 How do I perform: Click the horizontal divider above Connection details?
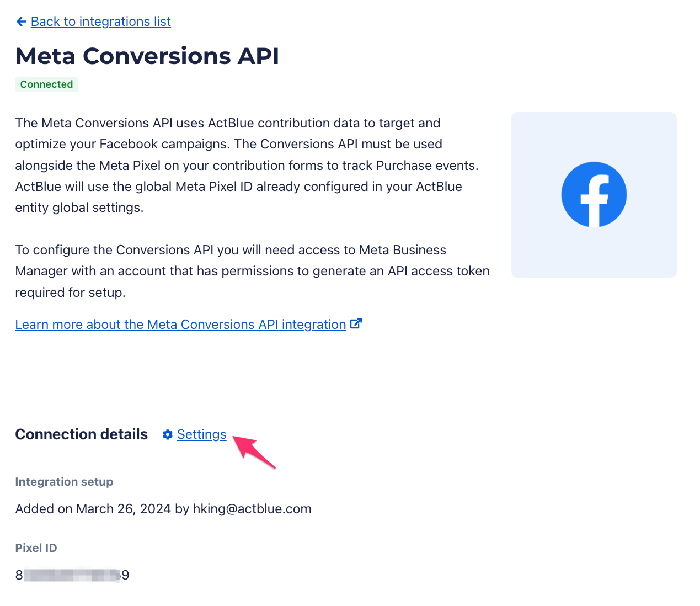pos(253,389)
